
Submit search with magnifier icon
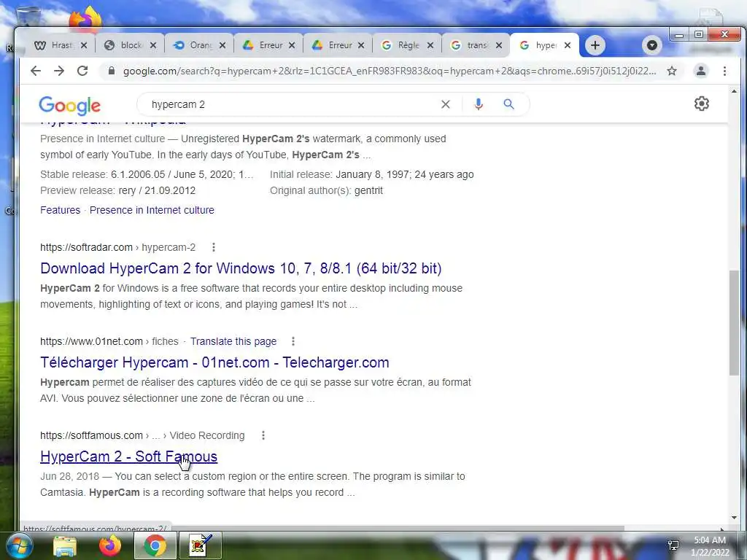[x=508, y=104]
